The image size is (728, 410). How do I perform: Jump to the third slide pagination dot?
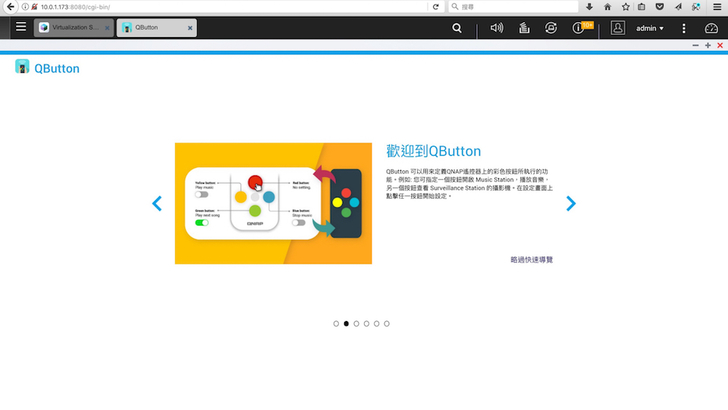coord(356,324)
